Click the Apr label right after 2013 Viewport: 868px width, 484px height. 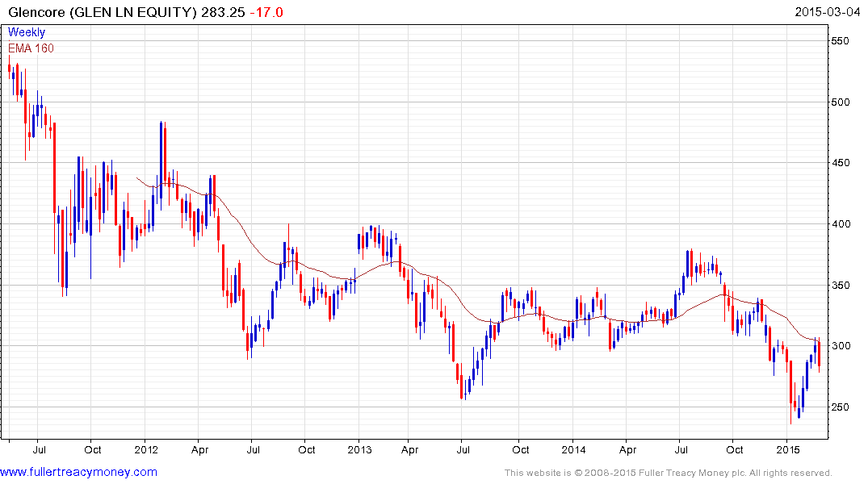click(x=409, y=449)
